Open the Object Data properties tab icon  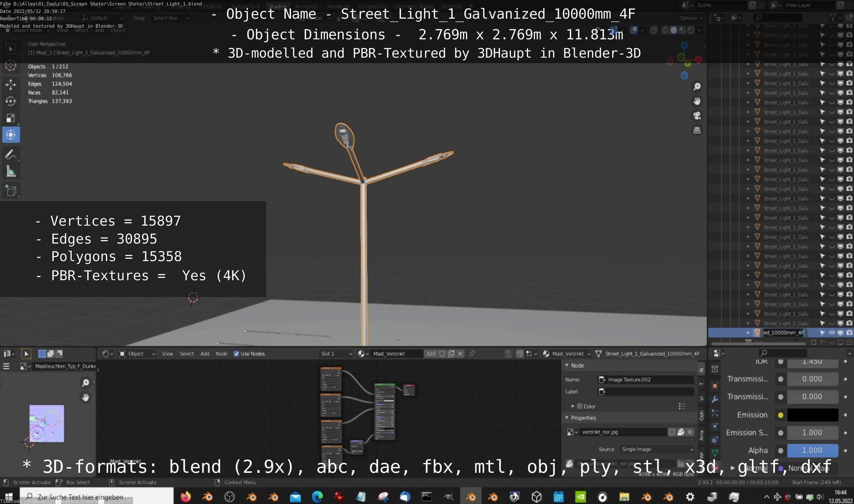pos(715,453)
